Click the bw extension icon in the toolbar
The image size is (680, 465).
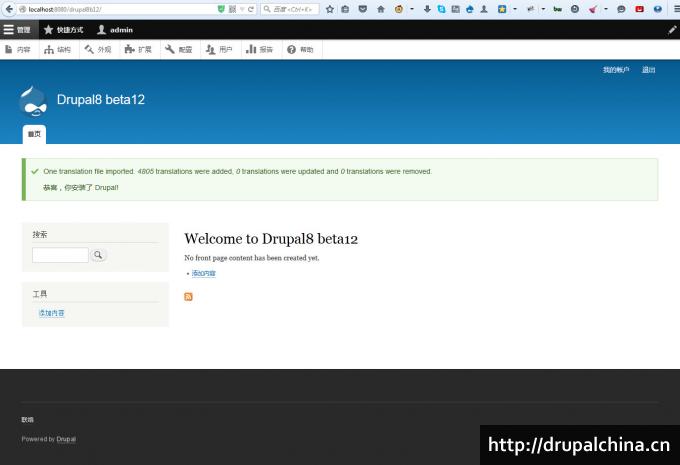[558, 9]
